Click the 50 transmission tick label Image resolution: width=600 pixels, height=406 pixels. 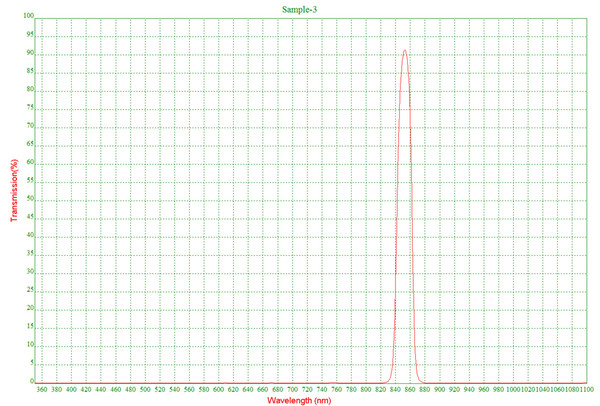click(30, 199)
